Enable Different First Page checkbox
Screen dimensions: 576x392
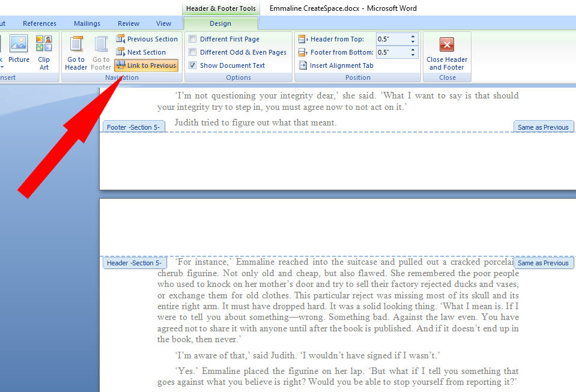pos(193,39)
